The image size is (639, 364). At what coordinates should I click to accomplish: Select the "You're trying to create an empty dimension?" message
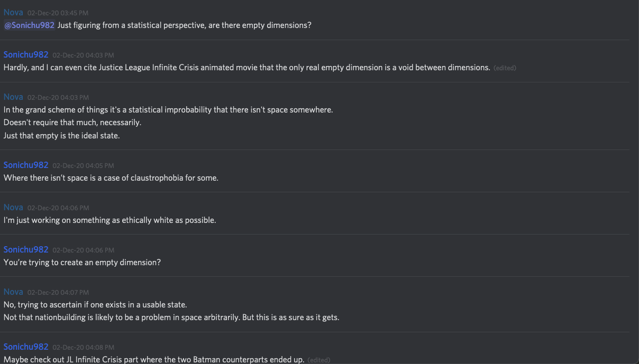point(82,262)
